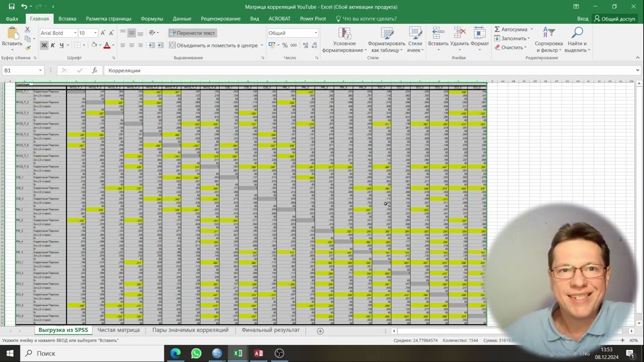Open Find and Select (Найти и выделить)

pos(577,40)
